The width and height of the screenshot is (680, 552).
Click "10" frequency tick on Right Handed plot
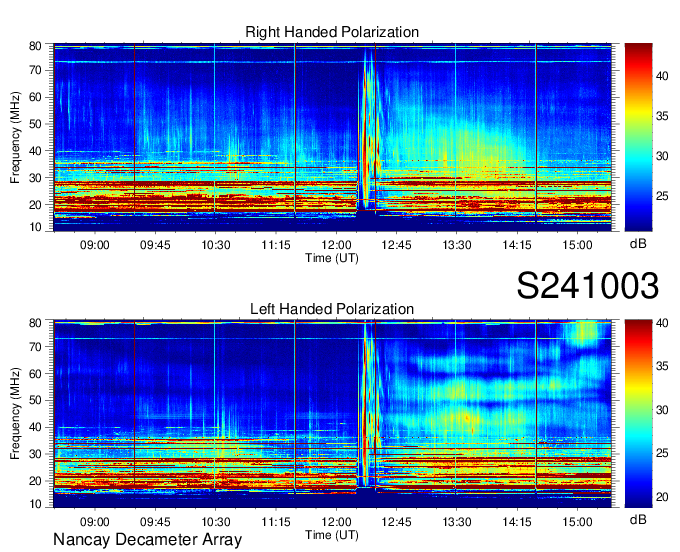tap(35, 227)
